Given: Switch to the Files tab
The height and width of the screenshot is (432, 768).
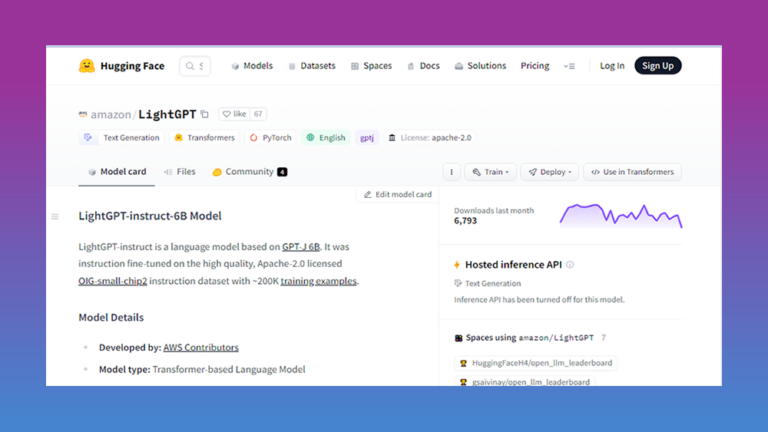Looking at the screenshot, I should (x=180, y=172).
